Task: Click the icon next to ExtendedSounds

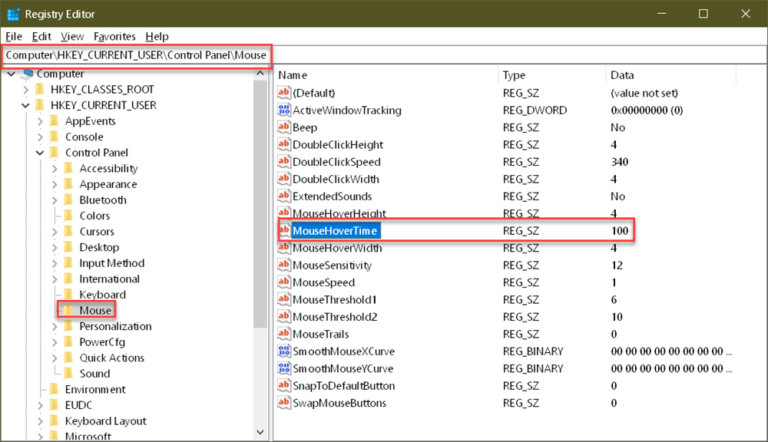Action: (284, 196)
